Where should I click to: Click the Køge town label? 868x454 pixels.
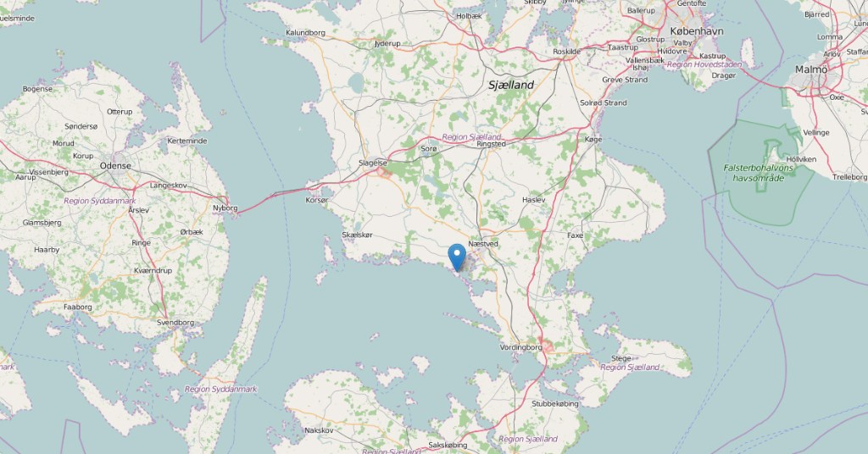[x=593, y=140]
